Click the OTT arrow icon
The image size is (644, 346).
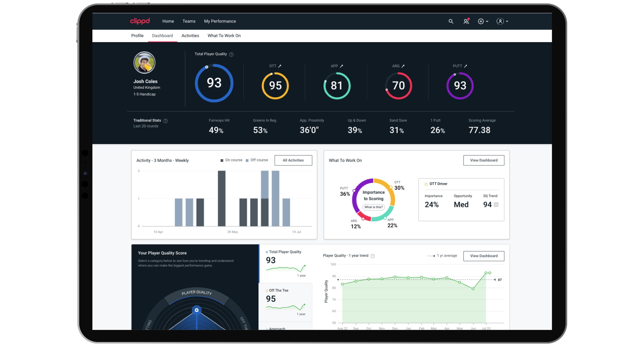pos(280,66)
